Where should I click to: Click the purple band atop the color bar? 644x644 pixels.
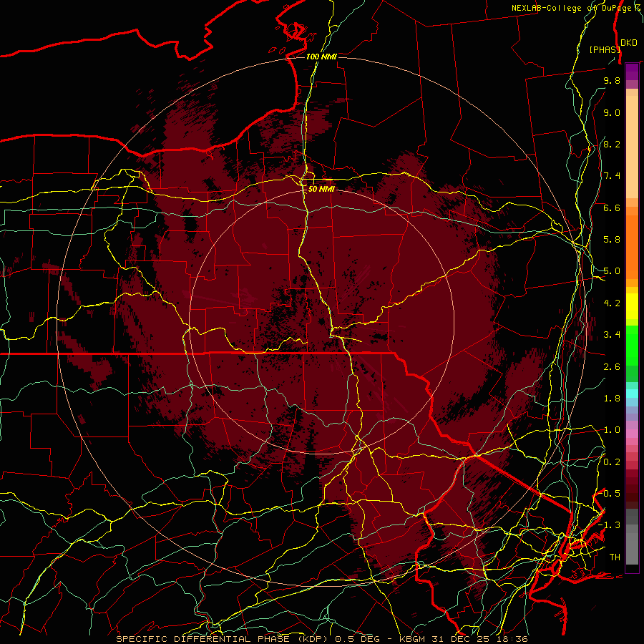pyautogui.click(x=632, y=72)
